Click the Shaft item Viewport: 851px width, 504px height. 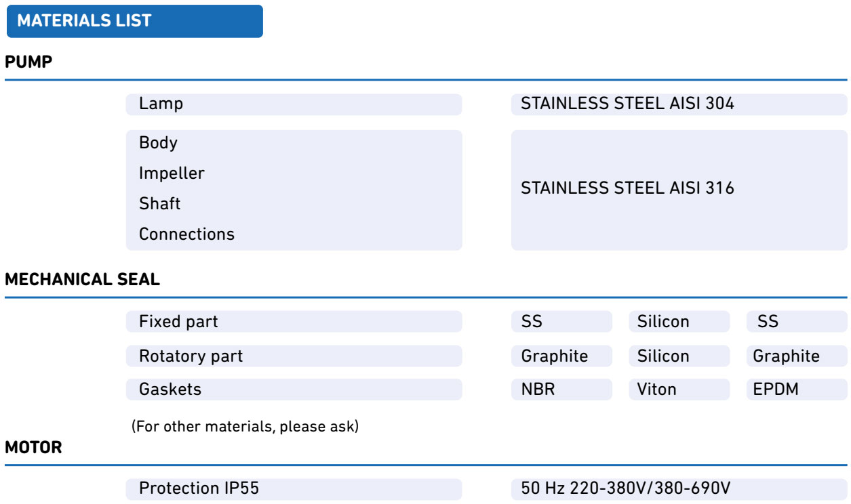[160, 203]
